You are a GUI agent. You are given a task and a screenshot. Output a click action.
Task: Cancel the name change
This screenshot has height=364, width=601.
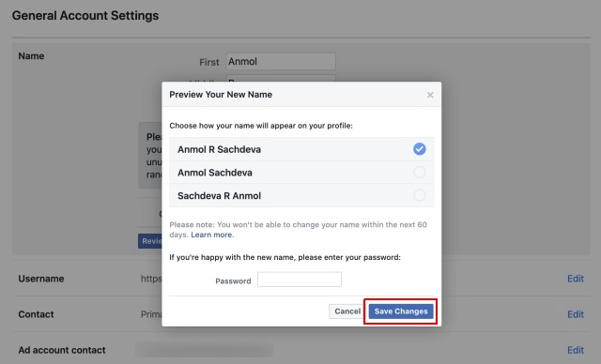[347, 311]
